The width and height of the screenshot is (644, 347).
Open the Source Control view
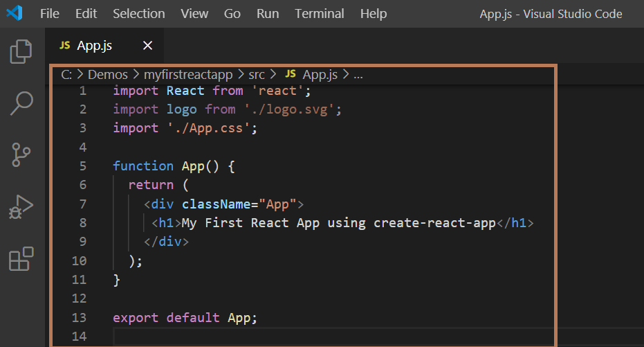tap(21, 154)
